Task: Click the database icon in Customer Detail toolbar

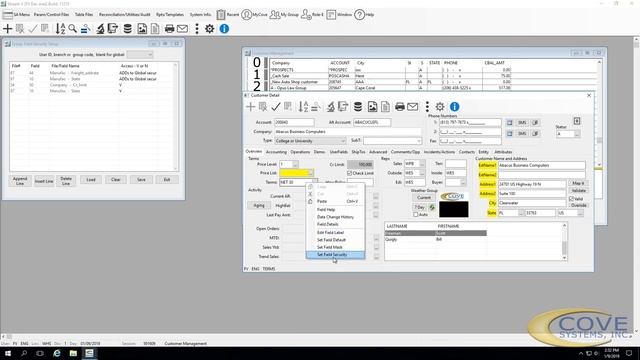Action: click(x=358, y=107)
